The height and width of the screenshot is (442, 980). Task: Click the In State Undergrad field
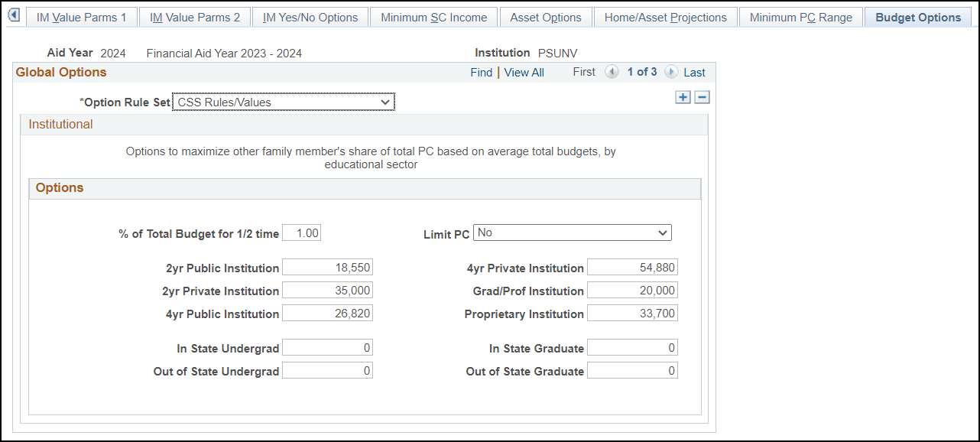pyautogui.click(x=327, y=347)
